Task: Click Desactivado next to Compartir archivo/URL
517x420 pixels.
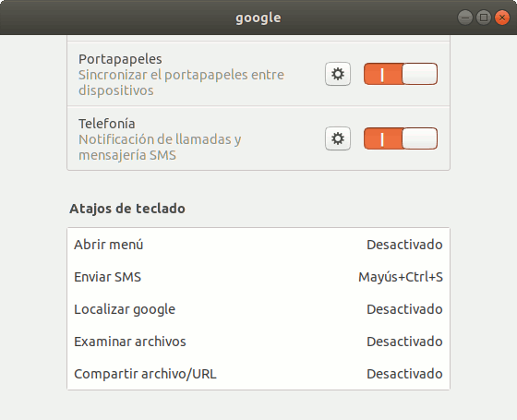Action: pyautogui.click(x=404, y=374)
